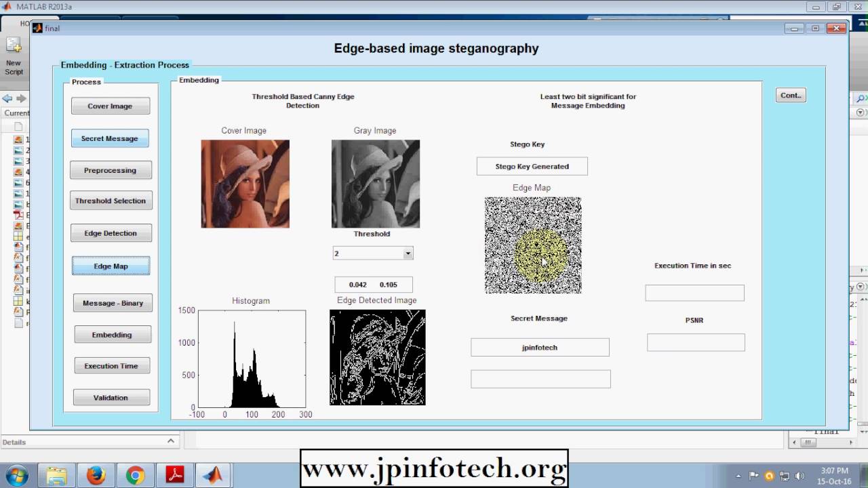Click the back arrow in MATLAB toolbar
The image size is (868, 488).
coord(7,98)
